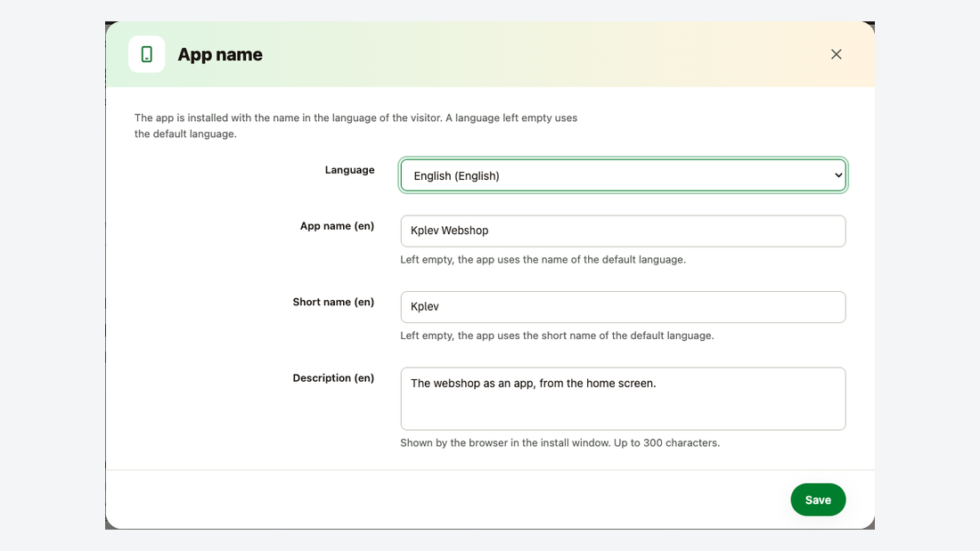Click the intro text about visitor language
980x551 pixels.
(x=355, y=126)
